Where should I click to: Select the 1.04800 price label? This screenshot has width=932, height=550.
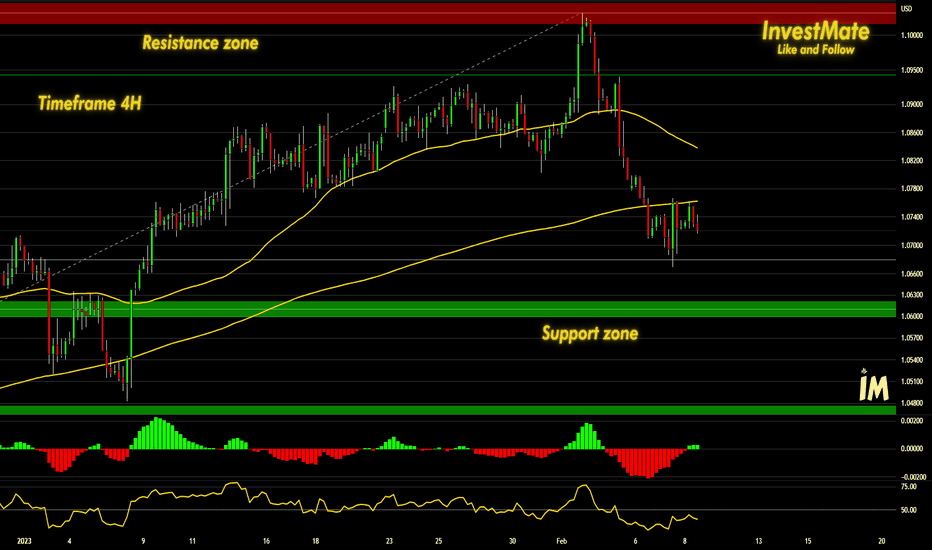tap(912, 403)
